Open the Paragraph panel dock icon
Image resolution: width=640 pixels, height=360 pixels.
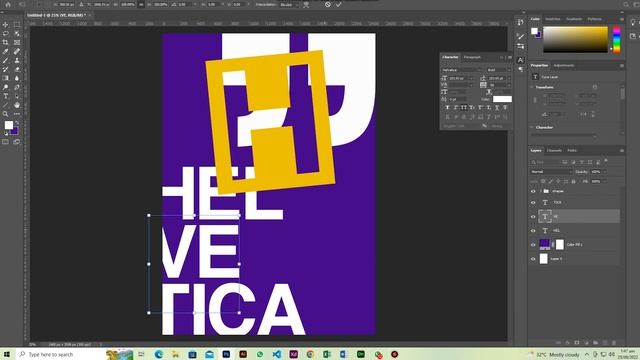(x=520, y=69)
